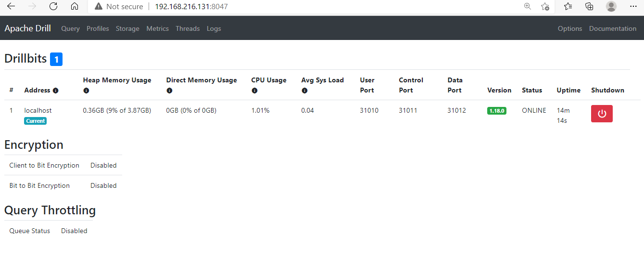The width and height of the screenshot is (644, 262).
Task: Click the Not secure warning icon
Action: (x=99, y=6)
